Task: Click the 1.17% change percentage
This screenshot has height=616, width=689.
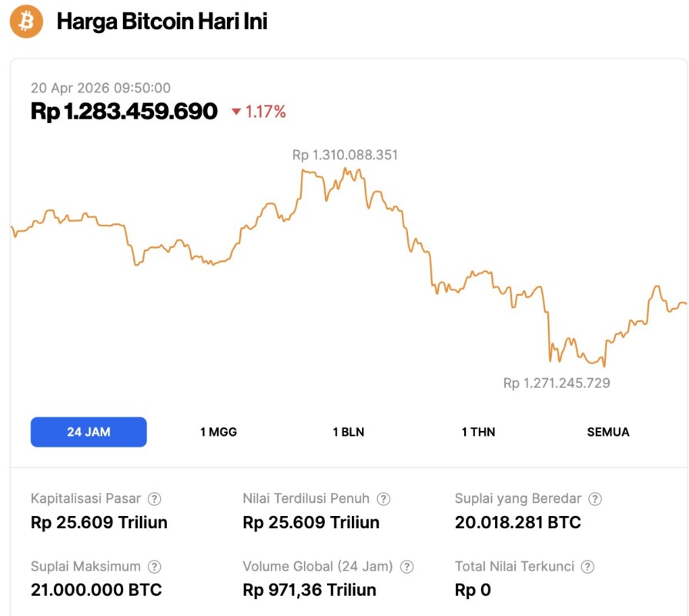Action: coord(266,112)
